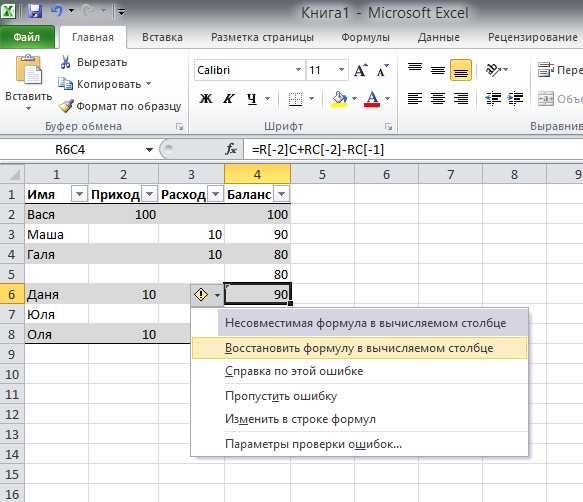Click the Insert Function fx icon
This screenshot has height=502, width=583.
coord(231,149)
